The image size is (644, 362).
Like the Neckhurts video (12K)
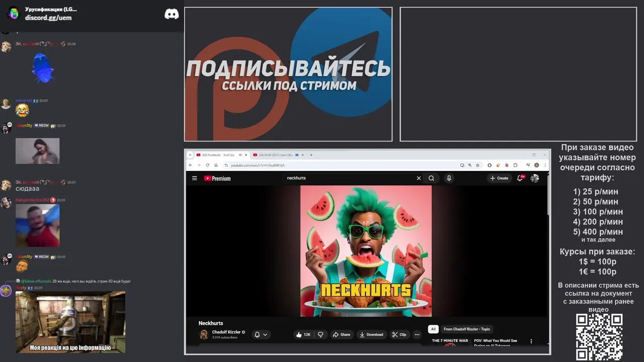point(303,334)
